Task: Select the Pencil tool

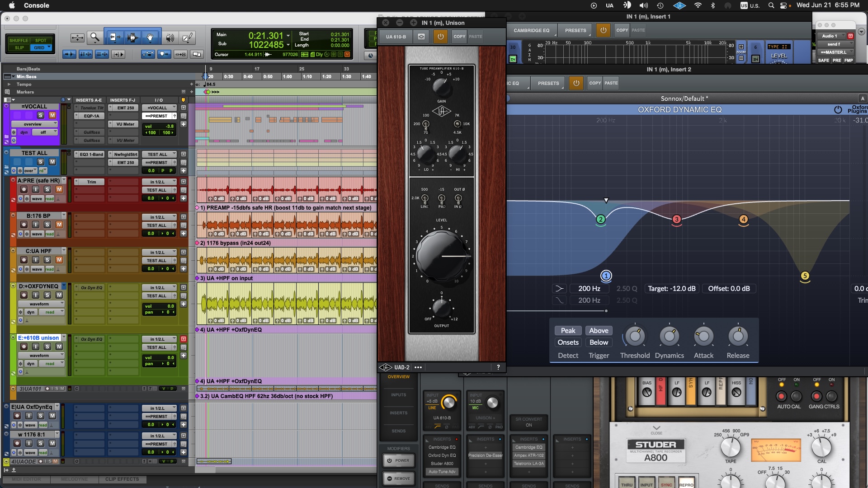Action: pos(188,38)
